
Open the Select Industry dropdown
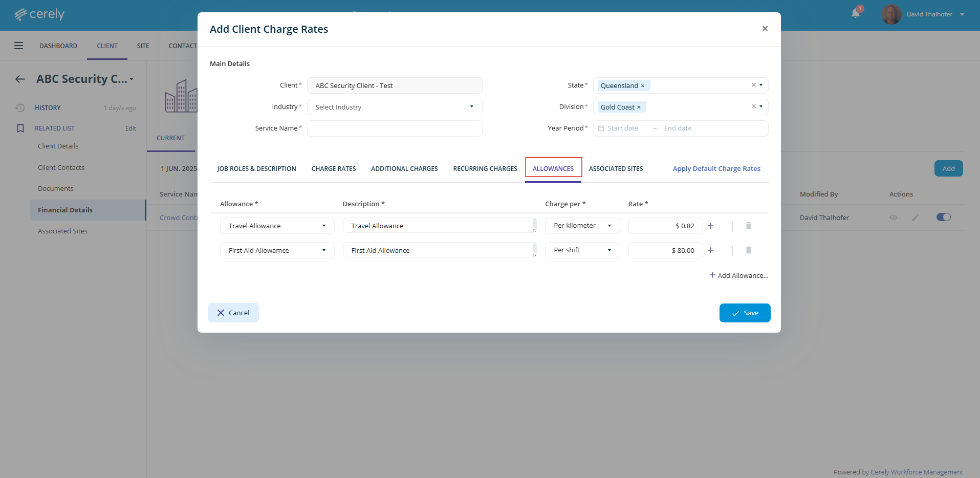click(394, 107)
